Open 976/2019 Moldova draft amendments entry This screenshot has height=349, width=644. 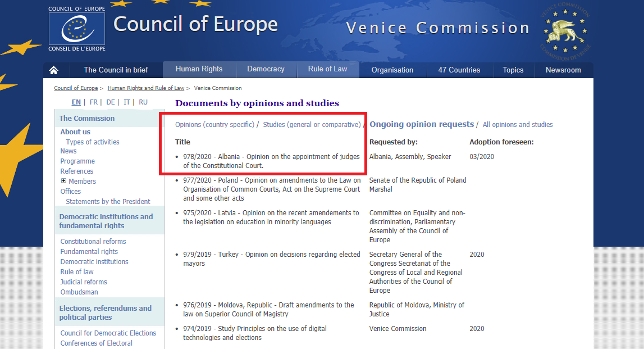pyautogui.click(x=268, y=310)
